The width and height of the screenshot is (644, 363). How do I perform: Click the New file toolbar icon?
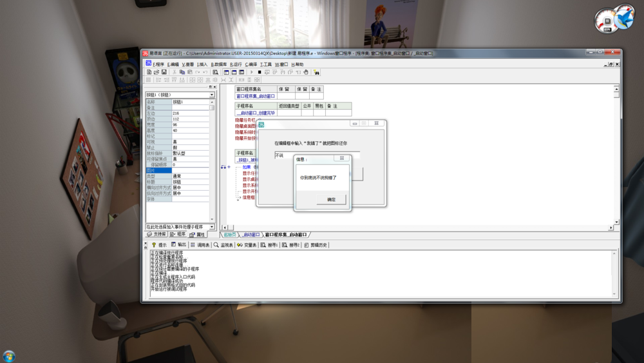(x=149, y=72)
